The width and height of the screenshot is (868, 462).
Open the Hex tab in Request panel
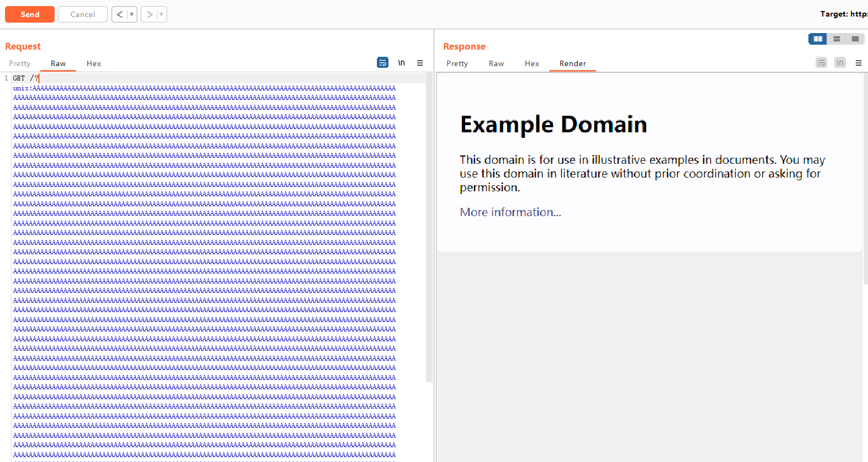point(94,63)
